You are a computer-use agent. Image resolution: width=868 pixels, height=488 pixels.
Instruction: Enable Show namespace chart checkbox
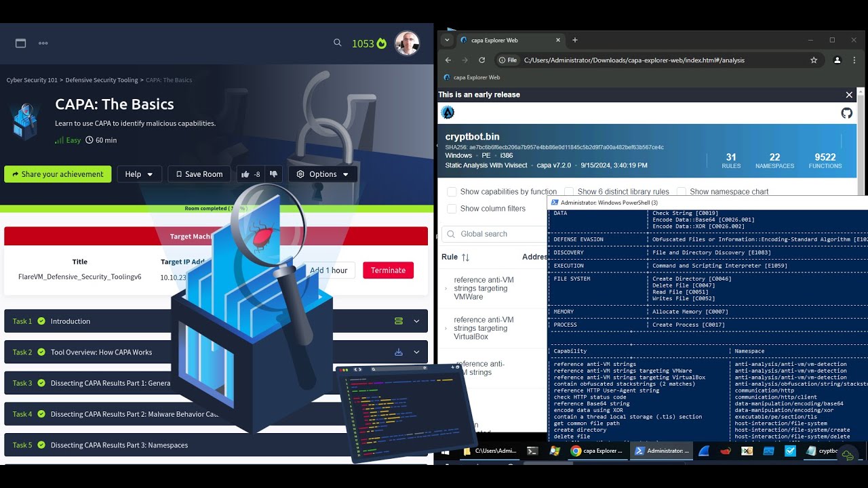click(681, 192)
